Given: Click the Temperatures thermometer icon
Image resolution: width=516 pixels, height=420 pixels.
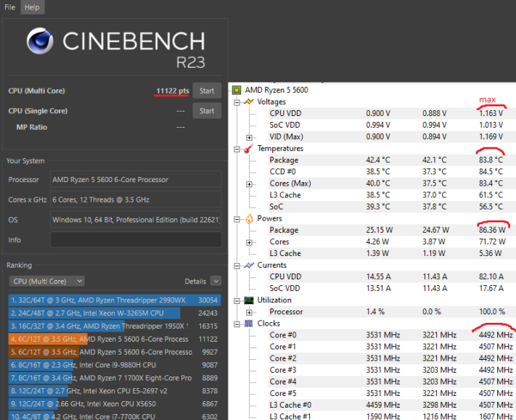Looking at the screenshot, I should tap(249, 148).
